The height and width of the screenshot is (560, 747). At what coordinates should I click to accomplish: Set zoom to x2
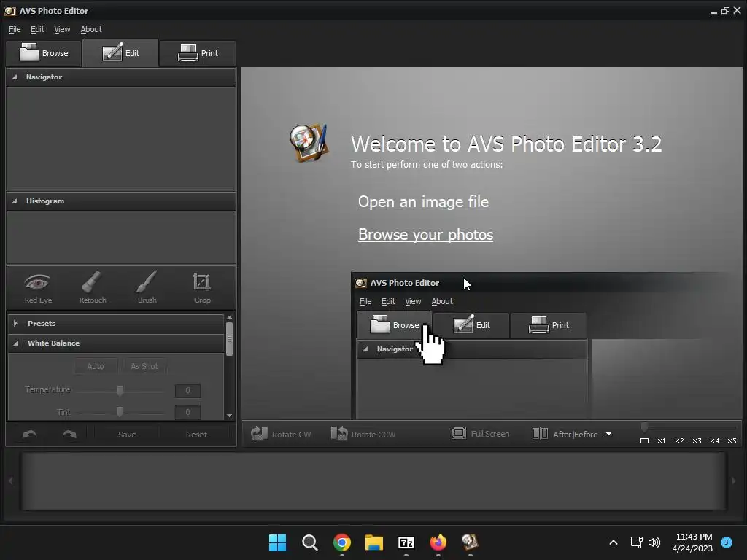coord(679,441)
